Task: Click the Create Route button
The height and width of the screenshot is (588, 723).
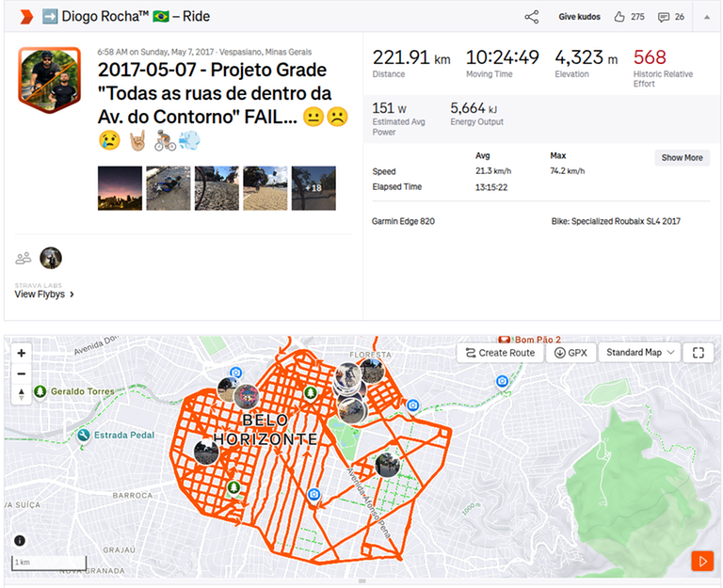Action: (x=500, y=353)
